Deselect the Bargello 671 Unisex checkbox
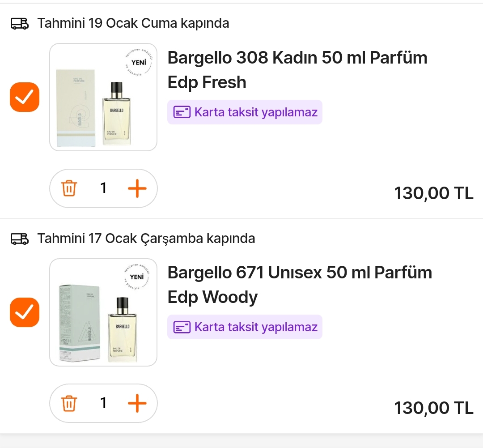 click(x=25, y=312)
